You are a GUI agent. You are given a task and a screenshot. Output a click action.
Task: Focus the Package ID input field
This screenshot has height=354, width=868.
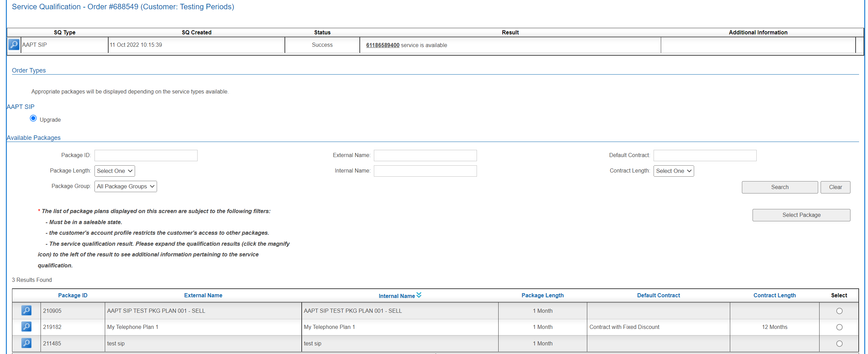pos(146,156)
